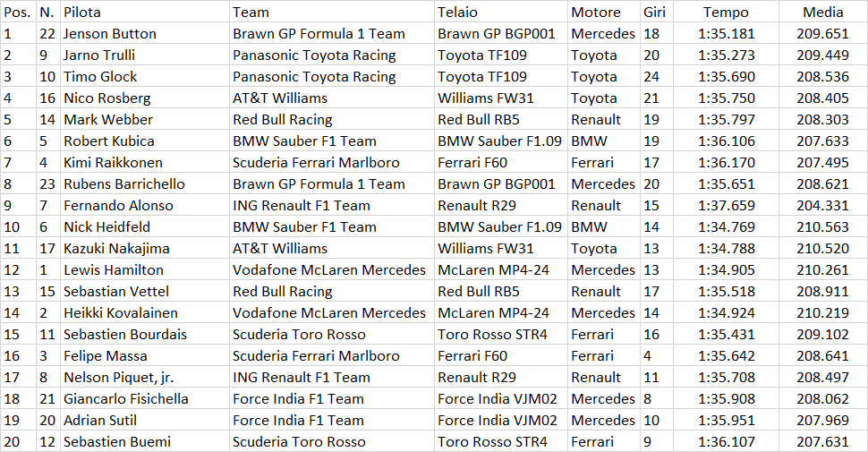Select the Giri header cell
Image resolution: width=868 pixels, height=452 pixels.
[656, 12]
